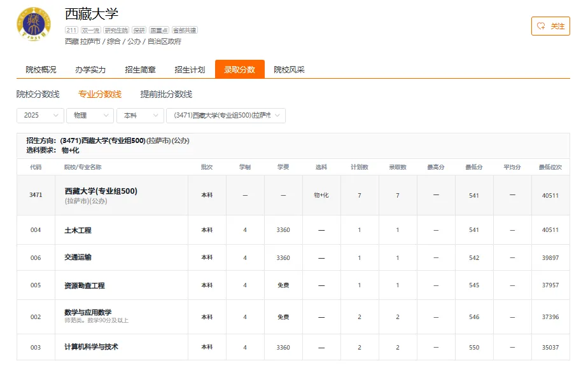Image resolution: width=588 pixels, height=368 pixels.
Task: Click the 招生方向 info line
Action: click(x=108, y=140)
